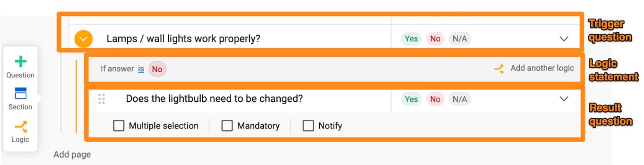Open response type dropdown for lamps question
Image resolution: width=644 pixels, height=165 pixels.
click(x=564, y=39)
